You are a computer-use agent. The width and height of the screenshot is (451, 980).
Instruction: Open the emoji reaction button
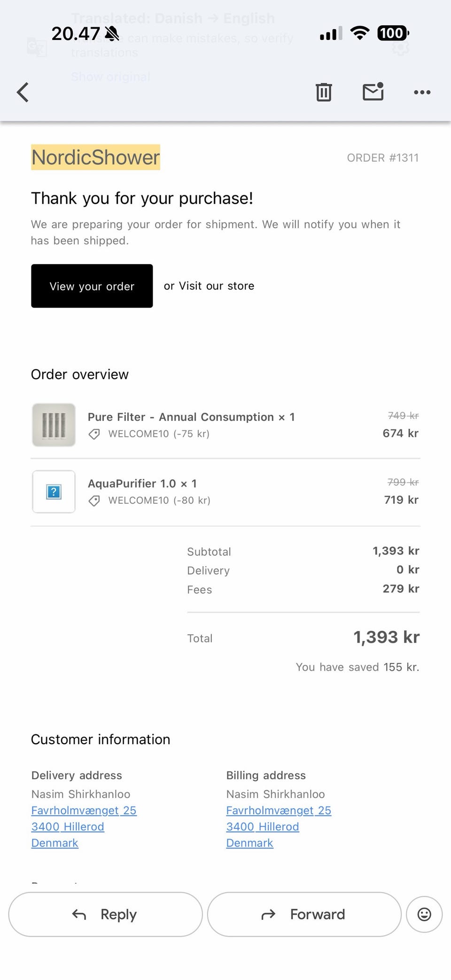click(424, 914)
